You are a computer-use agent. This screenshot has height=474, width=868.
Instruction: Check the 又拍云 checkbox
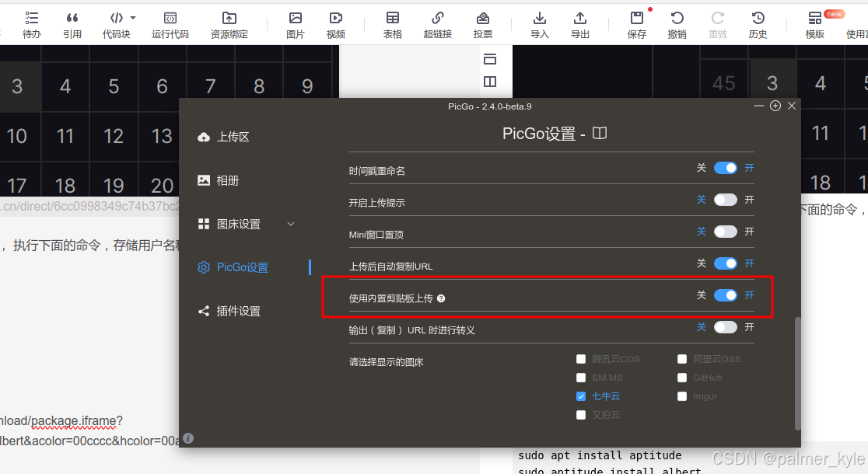tap(581, 415)
